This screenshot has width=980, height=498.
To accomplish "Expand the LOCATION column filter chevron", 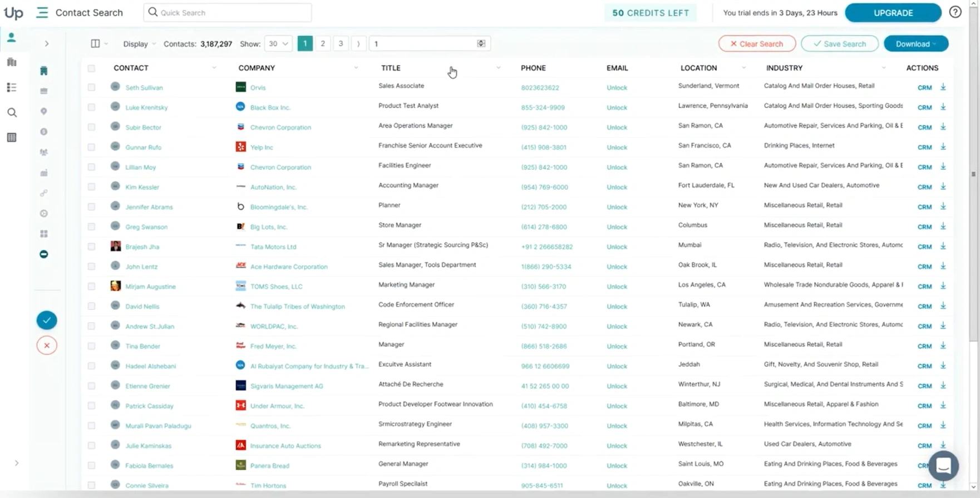I will (743, 68).
